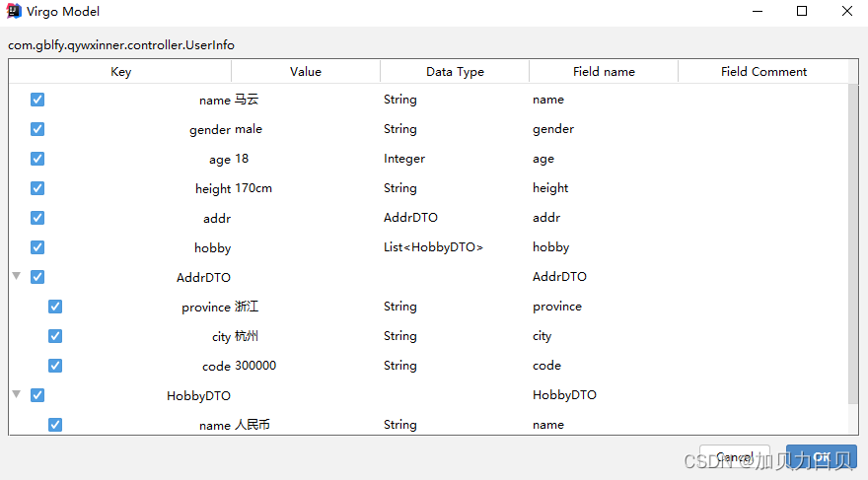Select the List<HobbyDTO> data type cell
The image size is (868, 480).
tap(433, 247)
